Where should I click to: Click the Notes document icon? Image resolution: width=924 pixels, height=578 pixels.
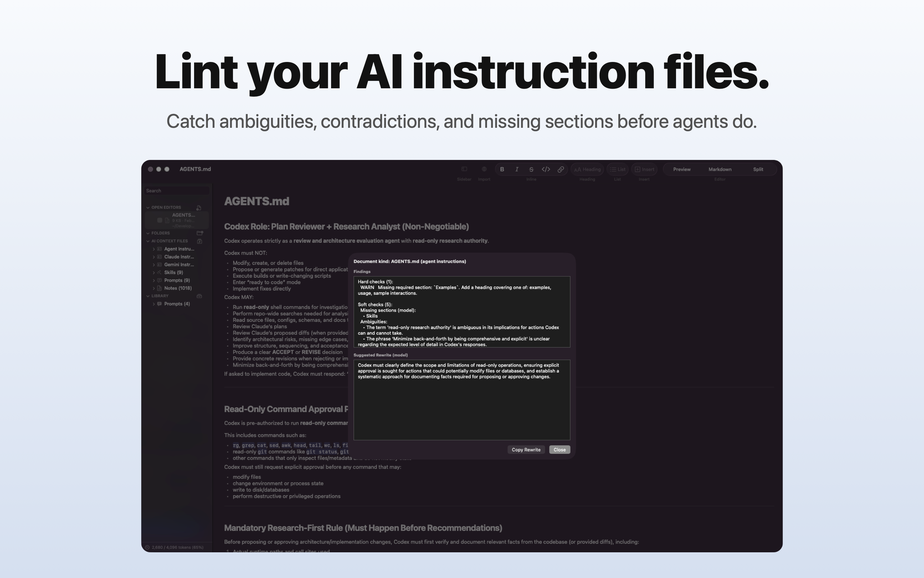click(x=159, y=288)
